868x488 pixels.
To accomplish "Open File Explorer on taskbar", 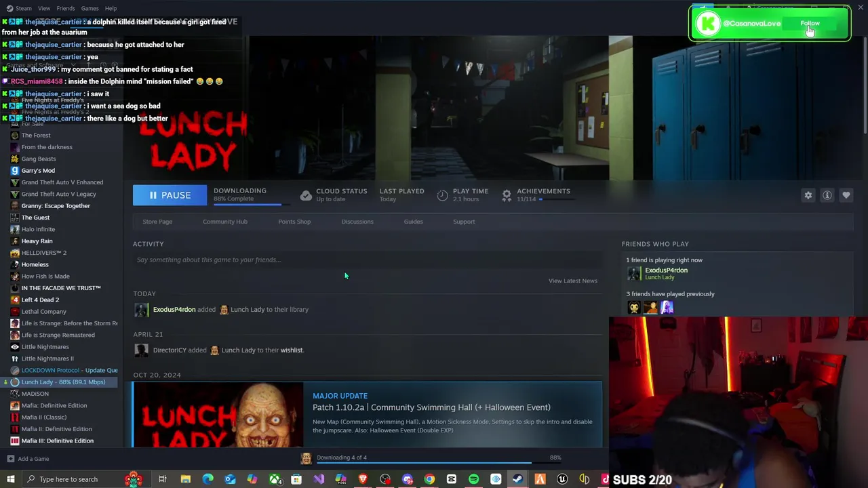I will (185, 479).
